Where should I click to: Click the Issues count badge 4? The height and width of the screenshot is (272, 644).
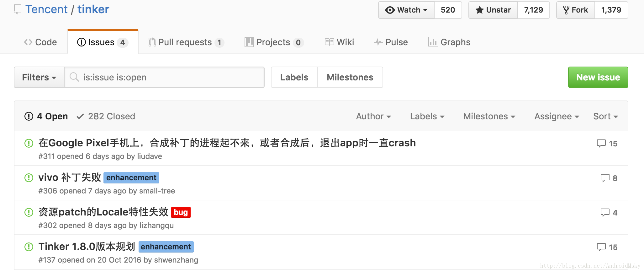pyautogui.click(x=123, y=42)
